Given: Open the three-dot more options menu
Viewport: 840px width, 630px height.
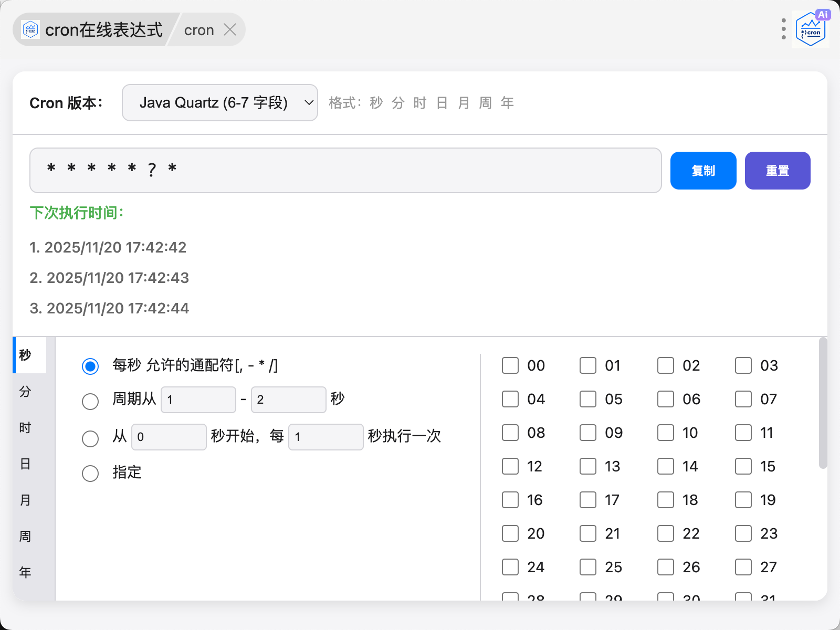Looking at the screenshot, I should point(783,29).
